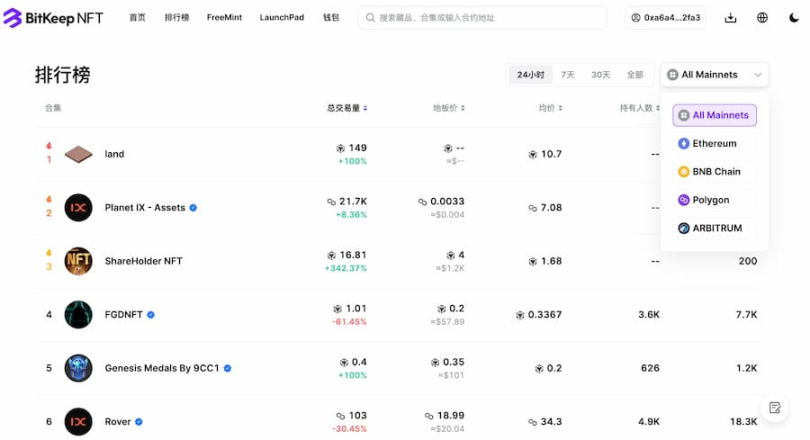Open FGDNFT avatar icon
Viewport: 810px width, 440px height.
click(78, 315)
